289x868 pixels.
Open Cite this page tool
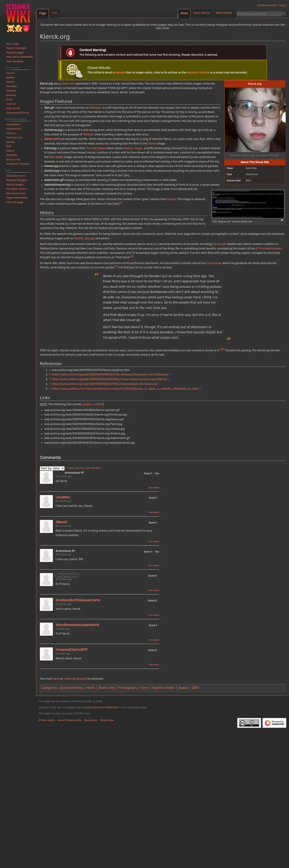(x=15, y=202)
